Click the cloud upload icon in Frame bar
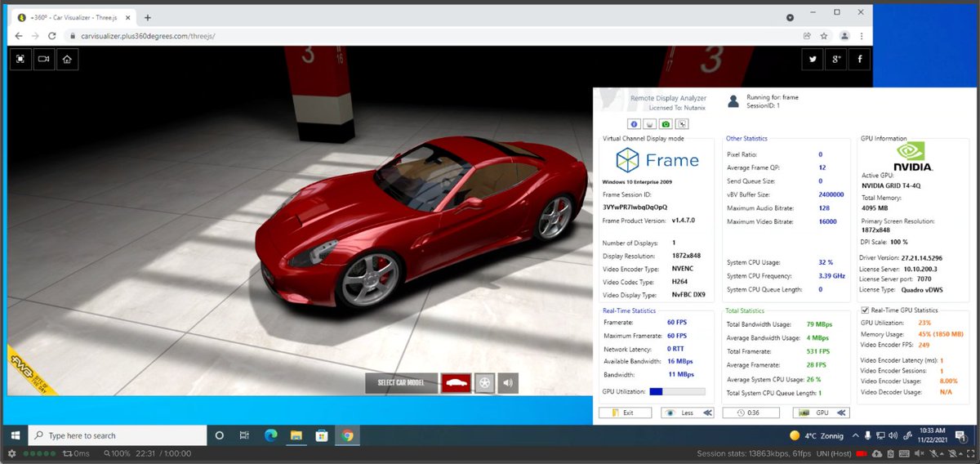This screenshot has width=980, height=464. [x=877, y=453]
